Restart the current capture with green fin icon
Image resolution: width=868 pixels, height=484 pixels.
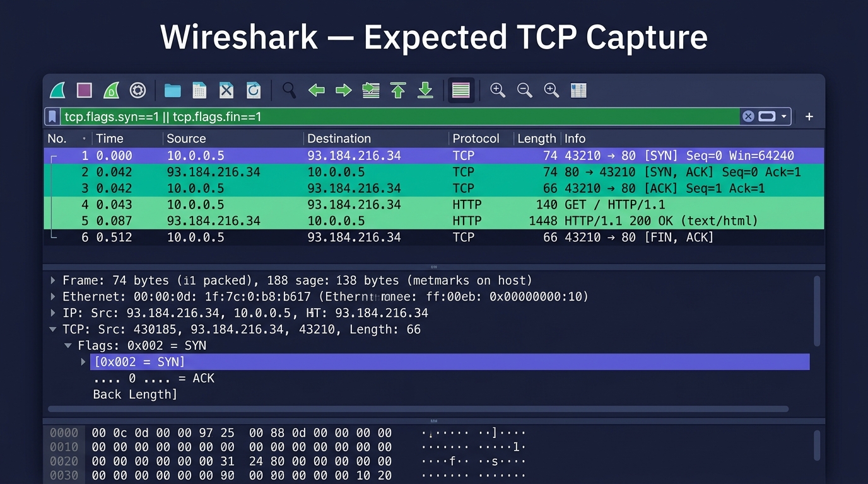pyautogui.click(x=111, y=91)
